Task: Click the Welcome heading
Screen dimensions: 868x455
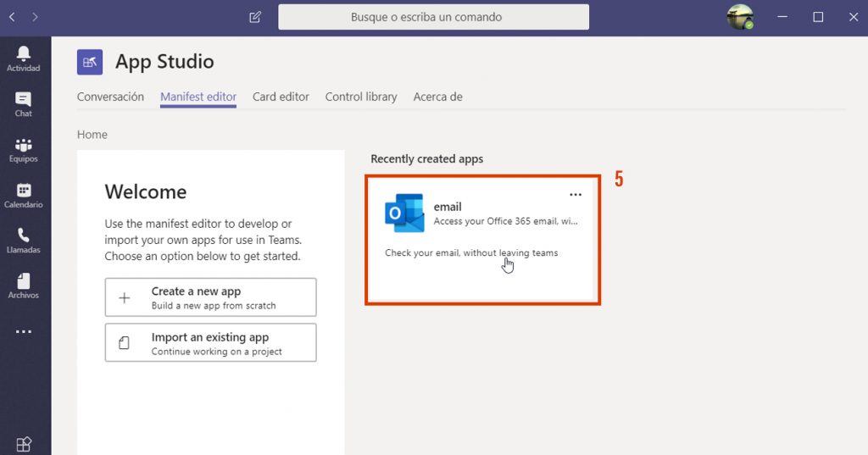Action: pos(146,191)
